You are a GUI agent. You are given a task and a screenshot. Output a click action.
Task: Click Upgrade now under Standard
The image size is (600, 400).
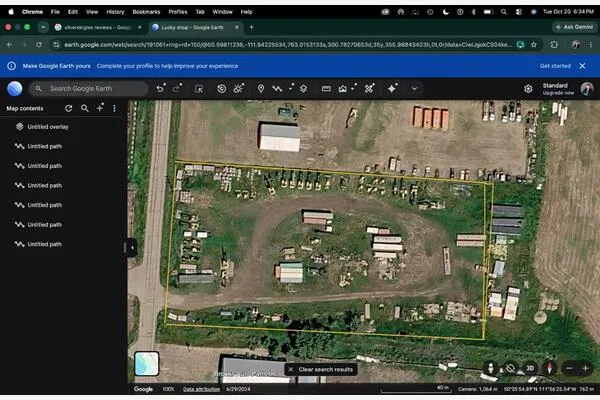click(x=558, y=93)
